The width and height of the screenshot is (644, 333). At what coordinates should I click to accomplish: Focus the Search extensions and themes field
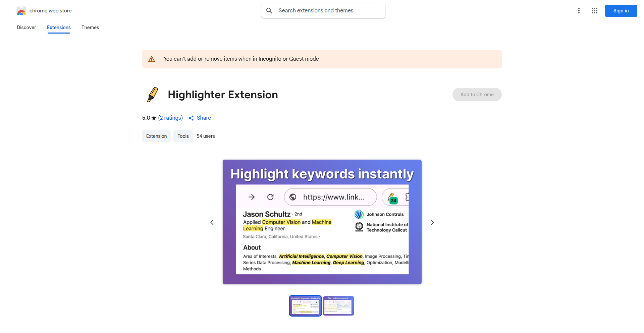tap(323, 11)
